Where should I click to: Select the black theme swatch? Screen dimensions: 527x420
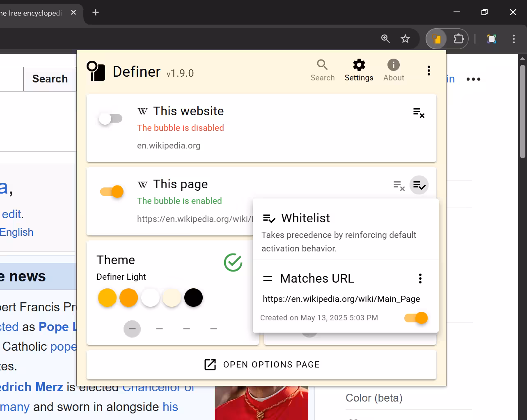193,298
